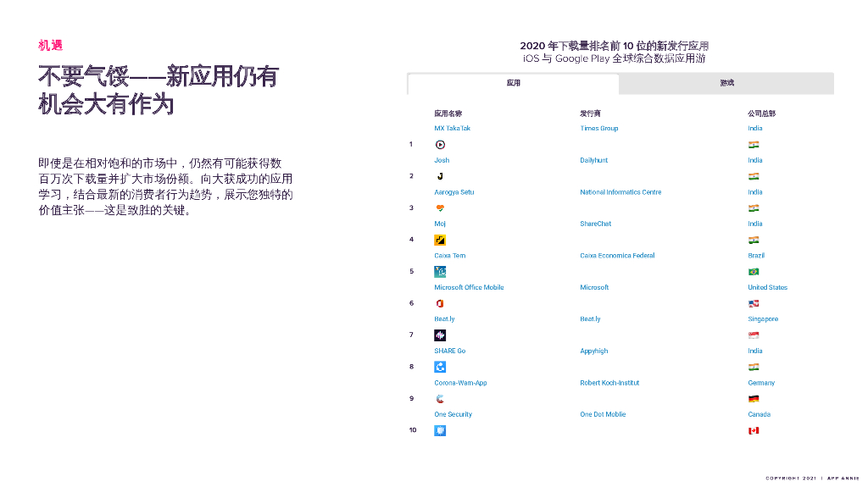Click the 公司总部 column header
The height and width of the screenshot is (487, 868).
760,113
